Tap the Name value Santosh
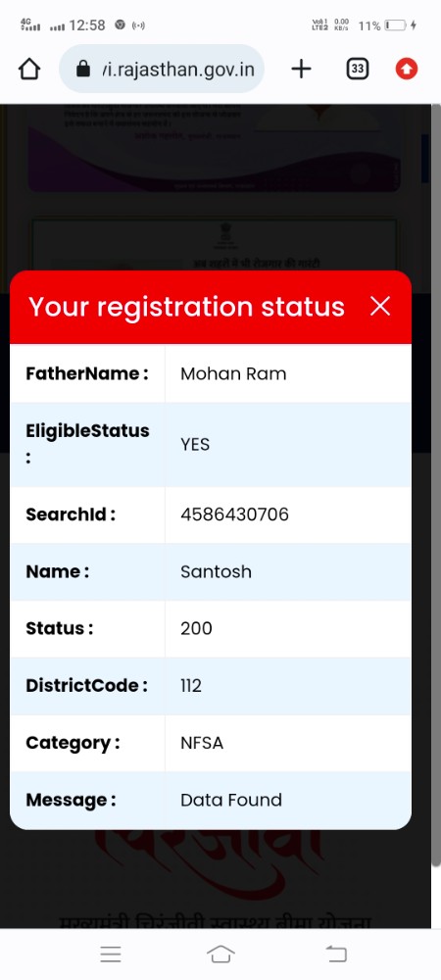Image resolution: width=441 pixels, height=980 pixels. pyautogui.click(x=216, y=572)
